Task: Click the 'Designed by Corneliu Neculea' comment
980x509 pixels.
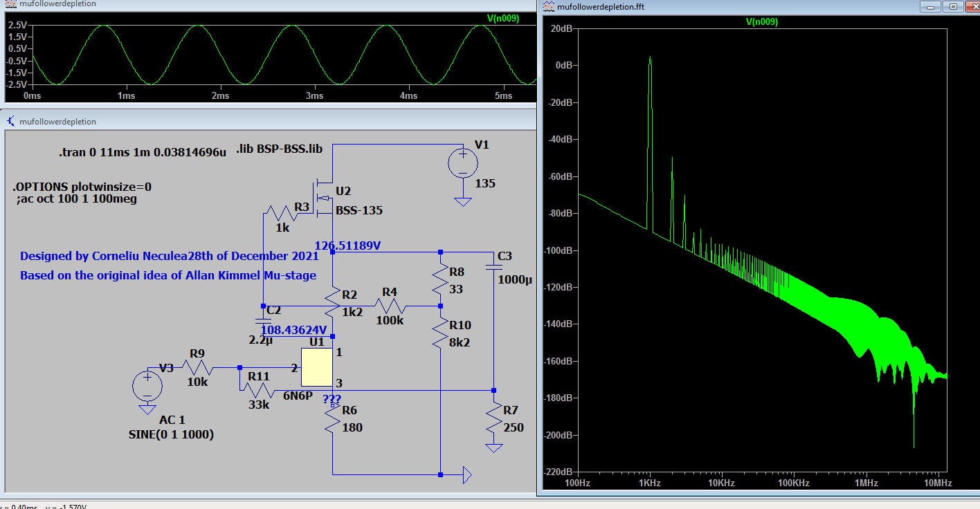Action: coord(169,256)
